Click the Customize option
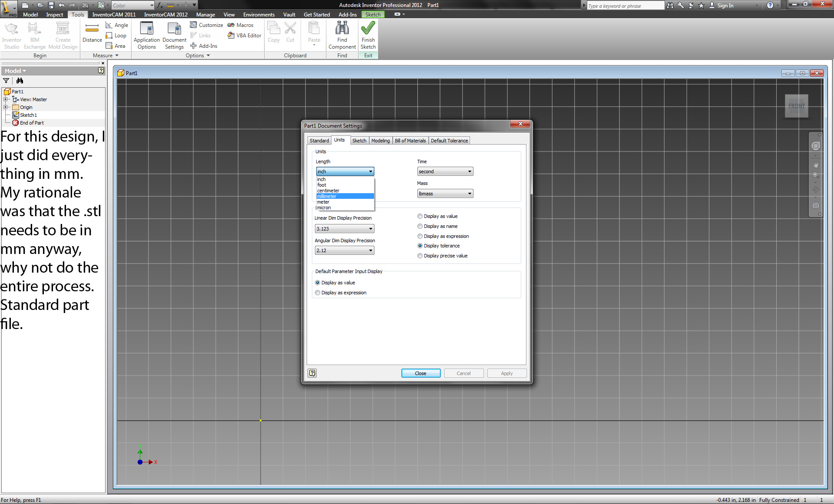The height and width of the screenshot is (504, 834). coord(206,25)
